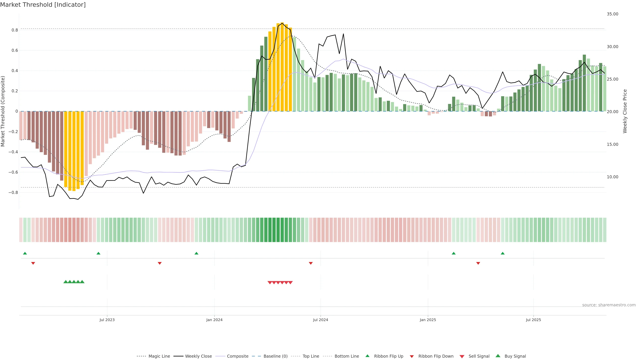
Task: Click the Baseline (0) legend label
Action: (276, 356)
